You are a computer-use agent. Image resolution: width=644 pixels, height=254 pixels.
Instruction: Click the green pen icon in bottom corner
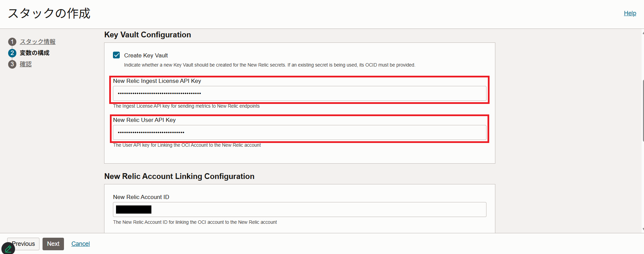coord(8,249)
